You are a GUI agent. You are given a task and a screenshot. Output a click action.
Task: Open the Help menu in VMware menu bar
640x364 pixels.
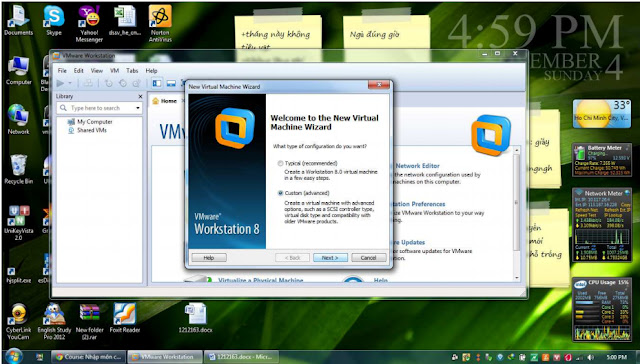[151, 71]
